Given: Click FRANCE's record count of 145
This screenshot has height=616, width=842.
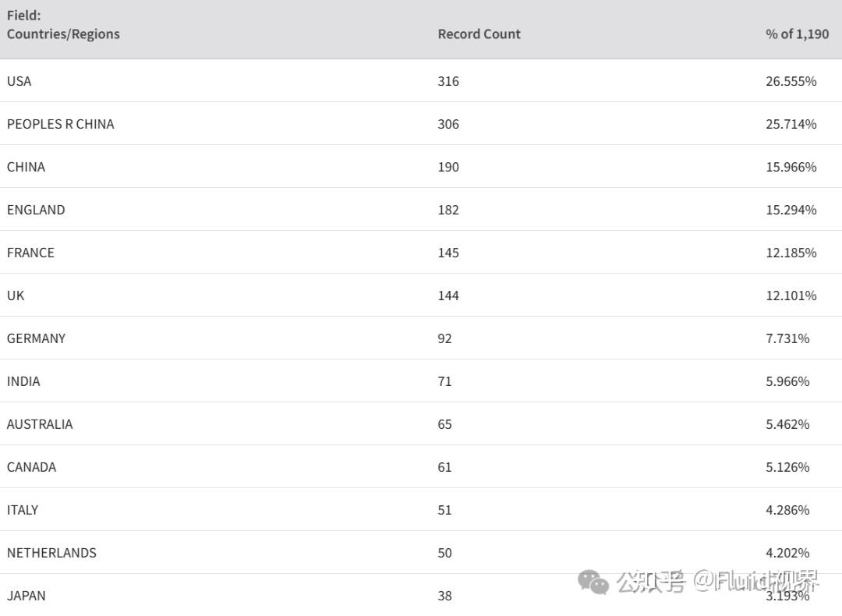Looking at the screenshot, I should [448, 253].
